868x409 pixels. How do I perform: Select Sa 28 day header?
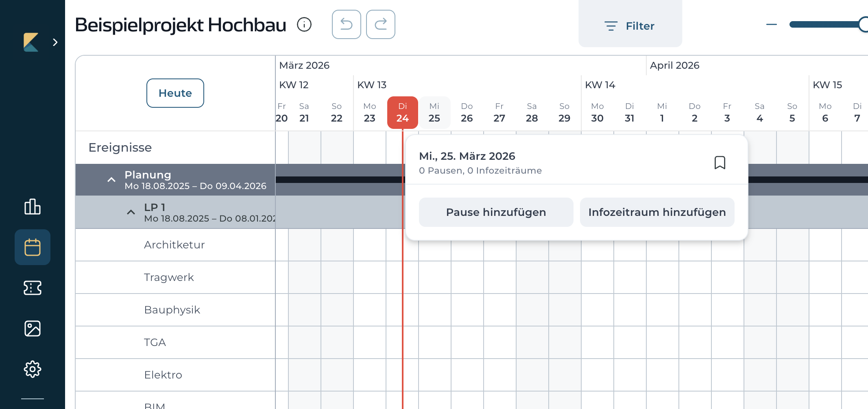click(x=532, y=113)
